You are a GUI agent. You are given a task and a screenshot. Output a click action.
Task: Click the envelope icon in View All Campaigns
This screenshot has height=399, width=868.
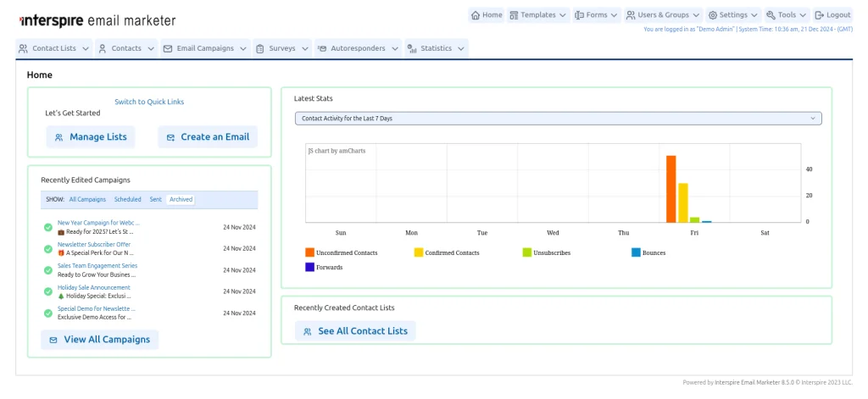point(53,340)
